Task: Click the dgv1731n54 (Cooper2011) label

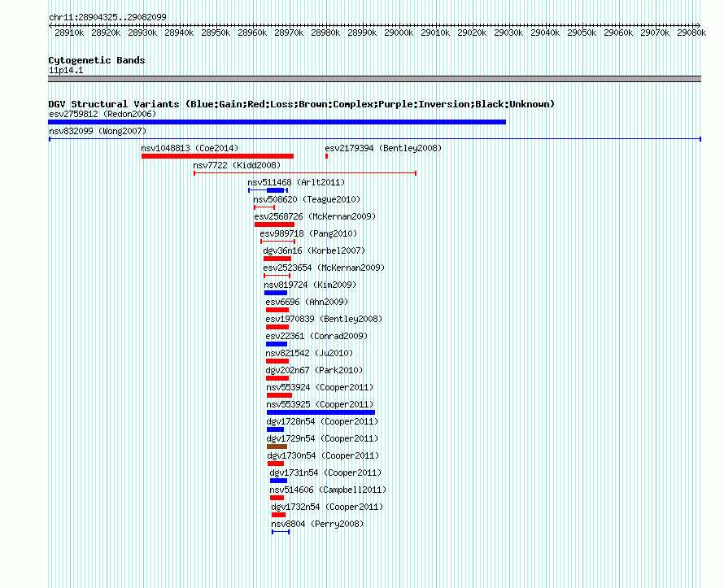Action: pos(325,473)
